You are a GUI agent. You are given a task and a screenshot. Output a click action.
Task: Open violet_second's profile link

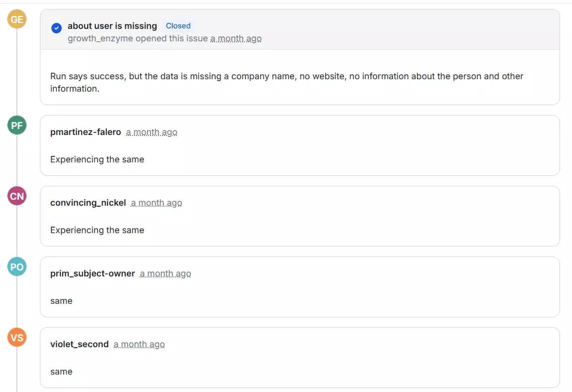[x=79, y=344]
